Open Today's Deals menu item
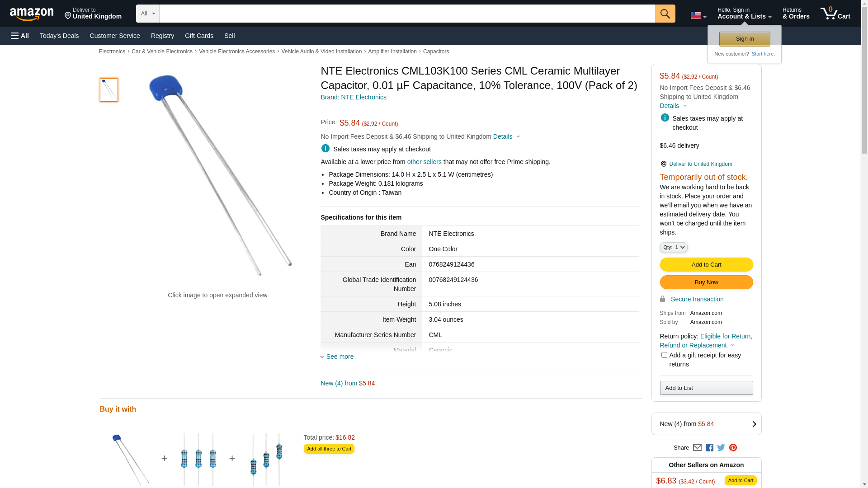The image size is (868, 488). pyautogui.click(x=59, y=36)
